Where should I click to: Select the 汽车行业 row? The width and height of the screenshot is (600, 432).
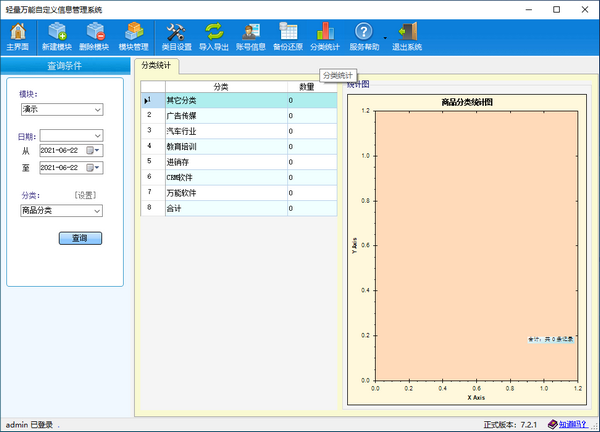[239, 131]
